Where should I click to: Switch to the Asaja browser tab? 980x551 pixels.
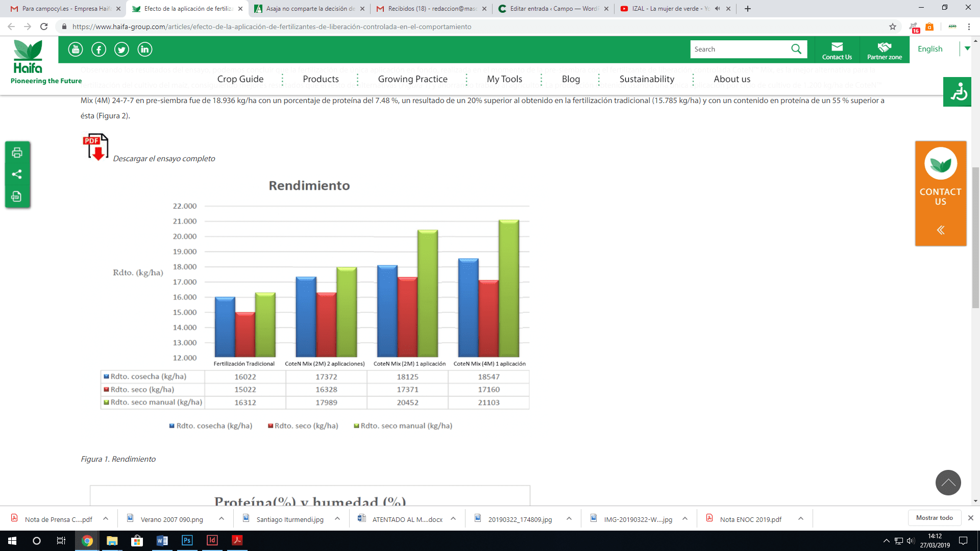coord(309,9)
